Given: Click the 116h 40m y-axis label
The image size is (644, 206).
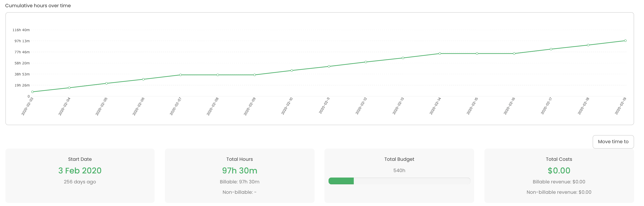Looking at the screenshot, I should (21, 30).
